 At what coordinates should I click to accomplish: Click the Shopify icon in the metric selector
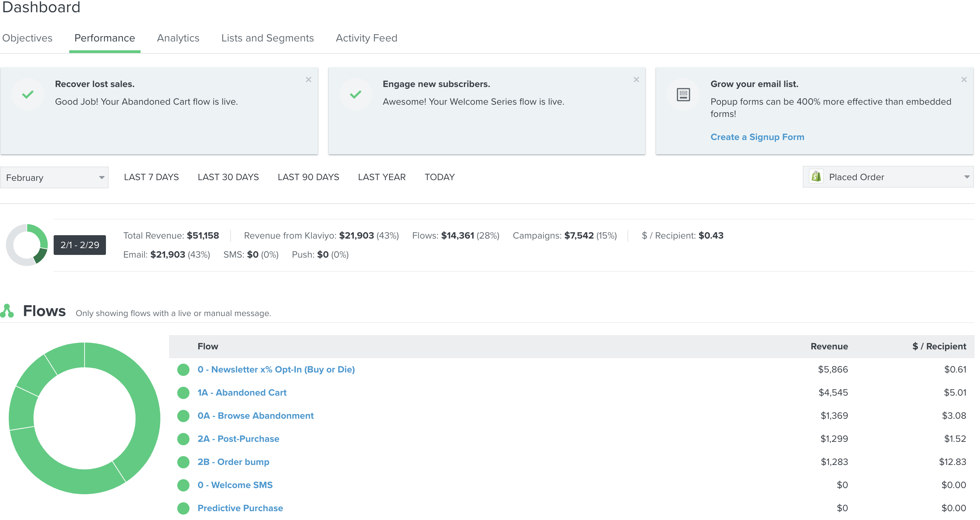[x=816, y=176]
